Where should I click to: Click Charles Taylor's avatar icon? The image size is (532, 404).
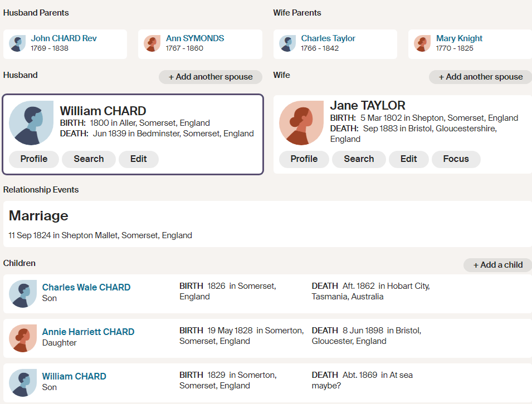287,43
